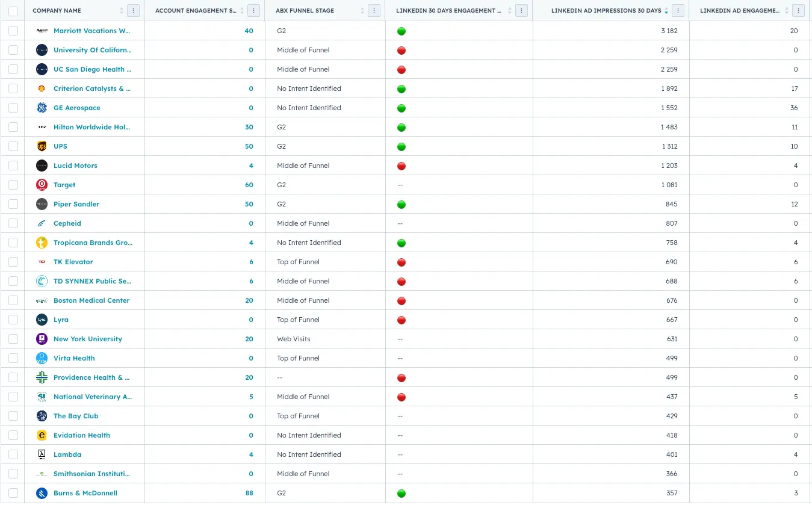Screen dimensions: 812x505
Task: Click the Criterion Catalysts shell logo
Action: [42, 88]
